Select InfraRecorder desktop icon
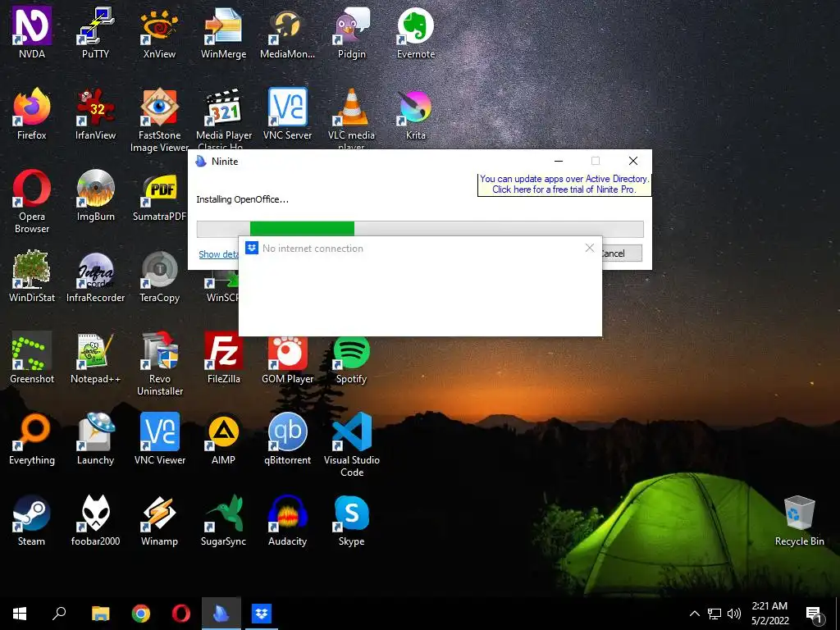Viewport: 840px width, 630px height. coord(95,276)
